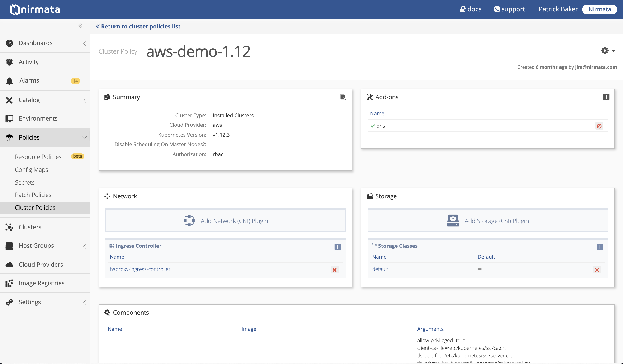Click the Storage panel drive icon

click(x=370, y=196)
